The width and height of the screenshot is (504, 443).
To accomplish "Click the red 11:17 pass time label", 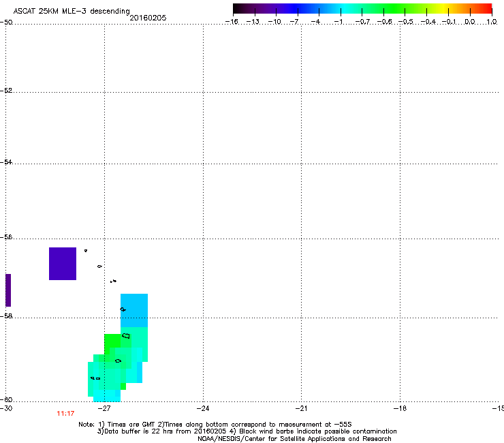I will 65,414.
